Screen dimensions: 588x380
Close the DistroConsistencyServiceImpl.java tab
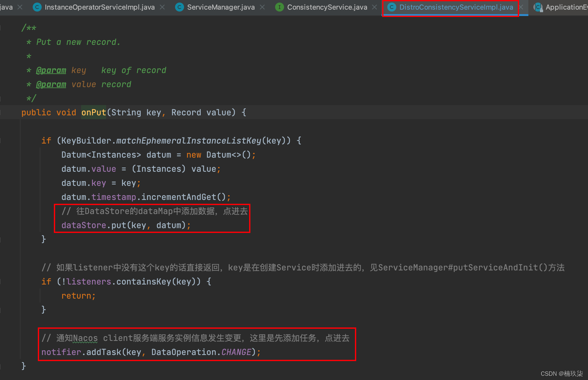click(x=521, y=7)
